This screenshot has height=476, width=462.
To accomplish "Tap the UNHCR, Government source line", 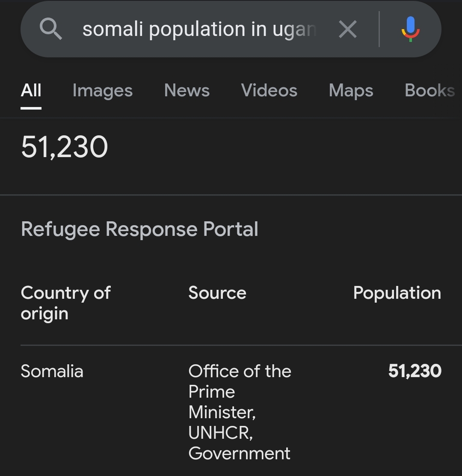I will pyautogui.click(x=240, y=443).
